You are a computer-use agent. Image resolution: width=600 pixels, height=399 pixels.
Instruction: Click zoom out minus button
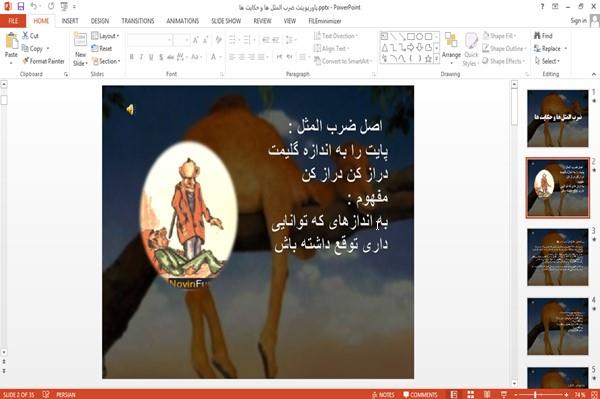tap(516, 395)
